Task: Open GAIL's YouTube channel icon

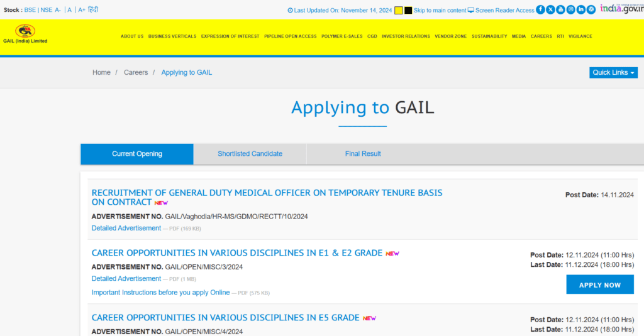Action: [x=560, y=9]
